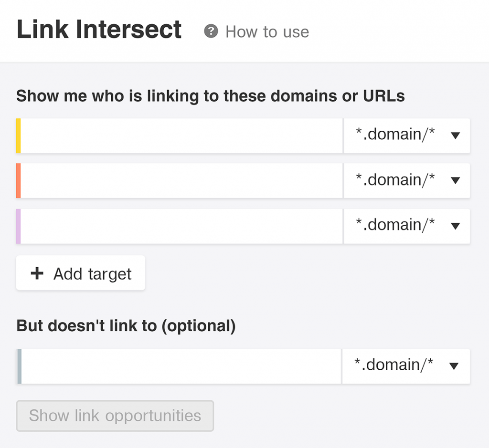This screenshot has width=489, height=448.
Task: Click the Show me who is linking label
Action: pos(211,96)
